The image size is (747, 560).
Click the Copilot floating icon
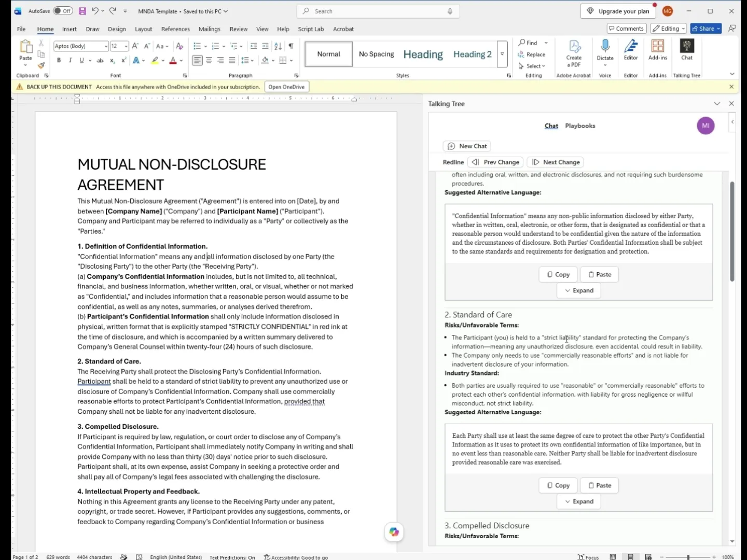pos(394,532)
